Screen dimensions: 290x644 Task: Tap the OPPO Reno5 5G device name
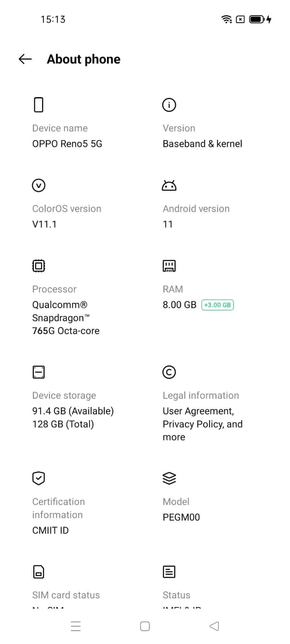coord(67,144)
